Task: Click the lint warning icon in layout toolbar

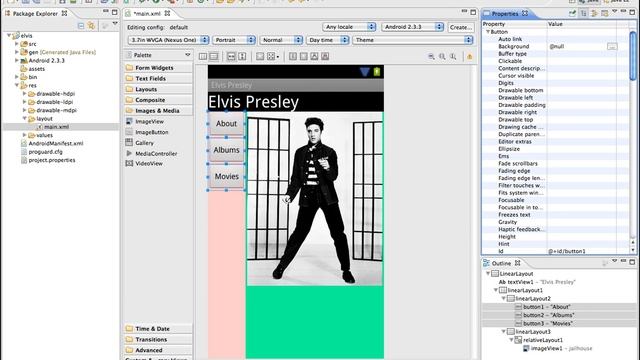Action: (x=470, y=56)
